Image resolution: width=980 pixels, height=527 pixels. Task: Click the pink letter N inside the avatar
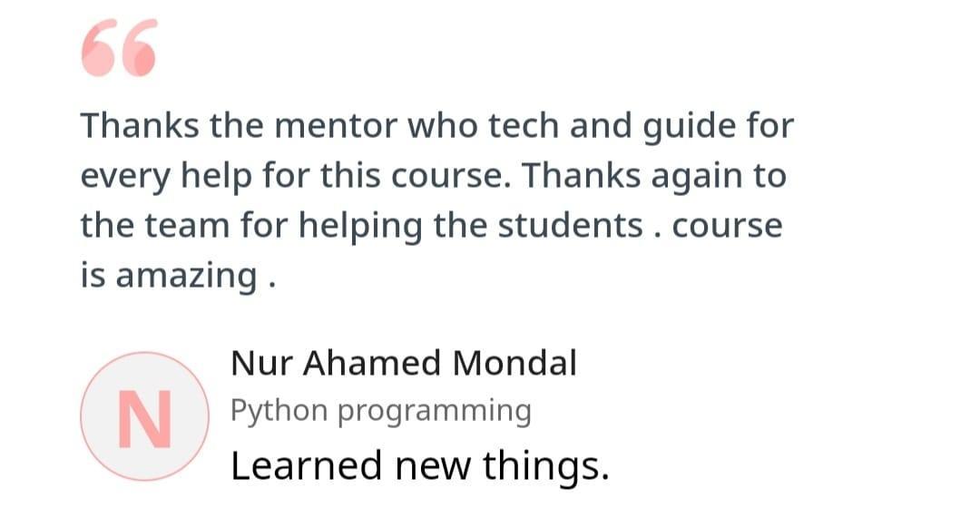pos(144,419)
